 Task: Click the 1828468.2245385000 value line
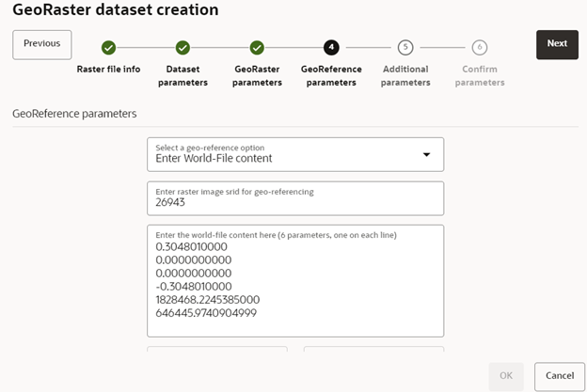pos(208,300)
